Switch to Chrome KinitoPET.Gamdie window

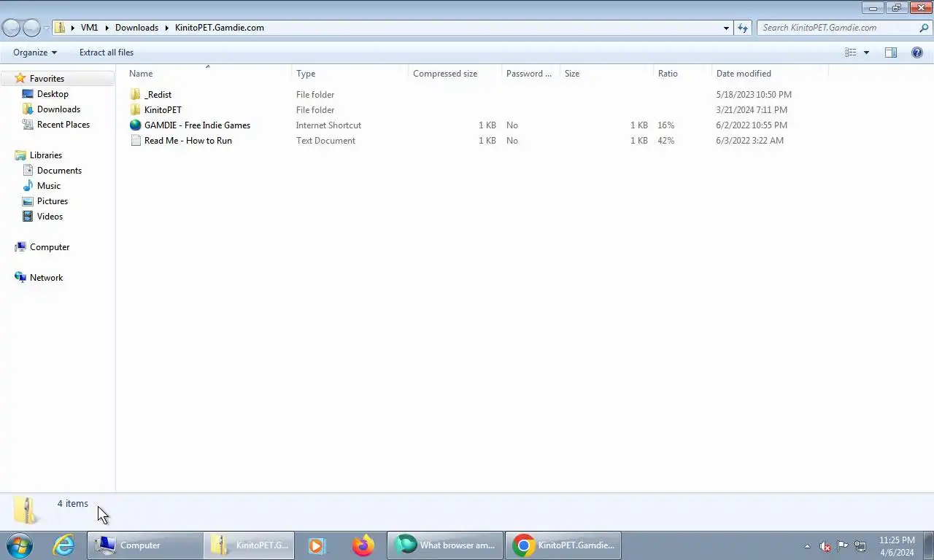(563, 545)
